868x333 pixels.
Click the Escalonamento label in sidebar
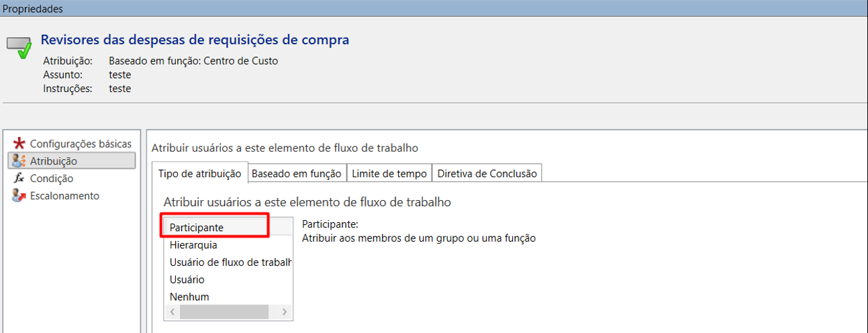[x=64, y=196]
